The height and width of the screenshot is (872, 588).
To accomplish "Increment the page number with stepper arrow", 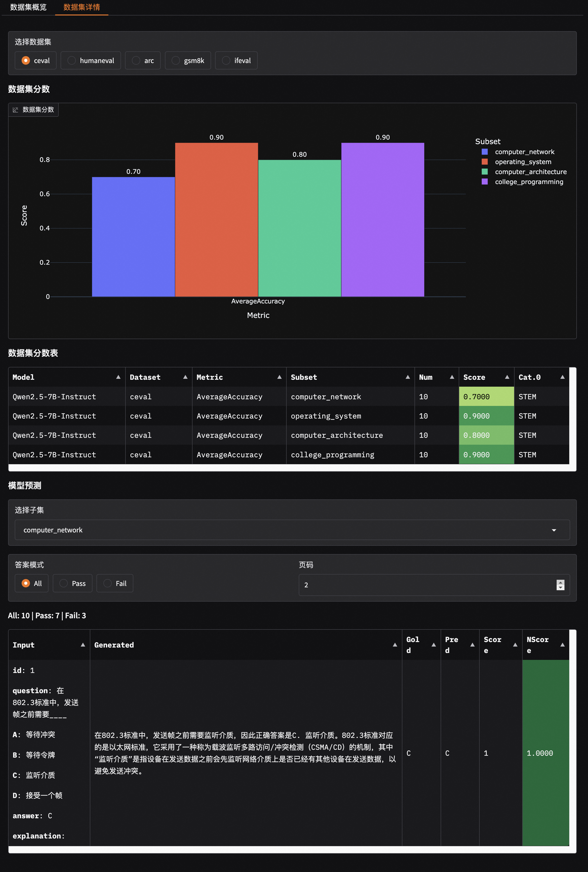I will [561, 582].
